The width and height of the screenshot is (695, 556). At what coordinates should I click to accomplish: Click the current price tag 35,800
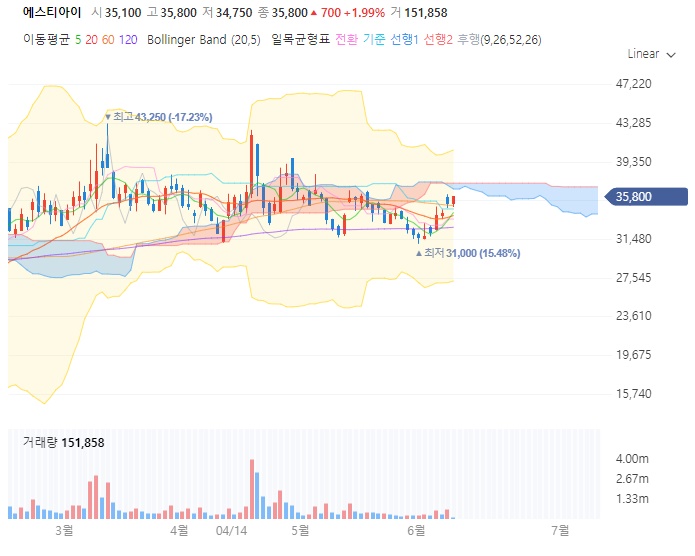coord(646,196)
